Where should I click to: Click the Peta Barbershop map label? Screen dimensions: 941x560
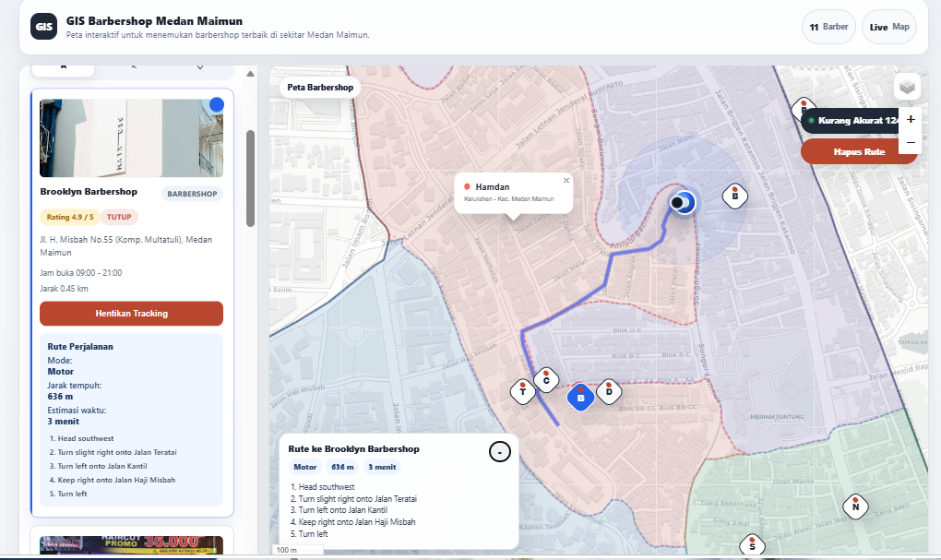(x=320, y=87)
